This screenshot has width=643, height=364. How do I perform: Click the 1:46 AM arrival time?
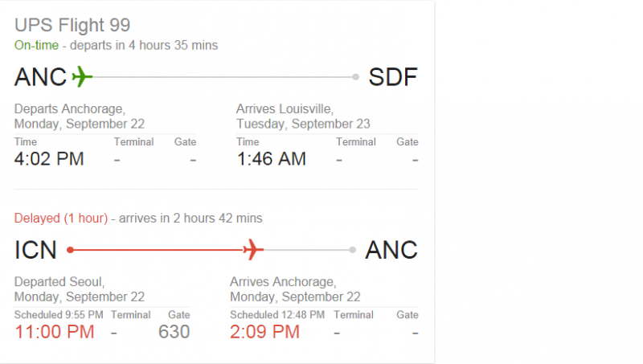(x=271, y=159)
